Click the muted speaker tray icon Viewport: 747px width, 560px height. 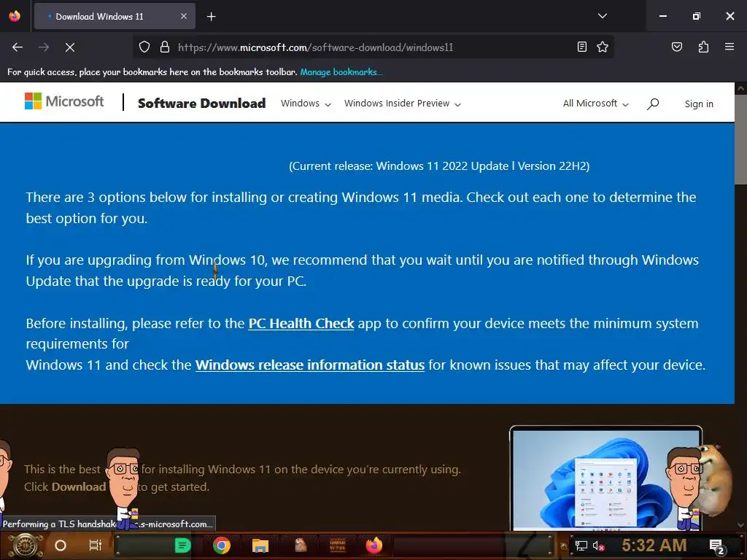598,545
